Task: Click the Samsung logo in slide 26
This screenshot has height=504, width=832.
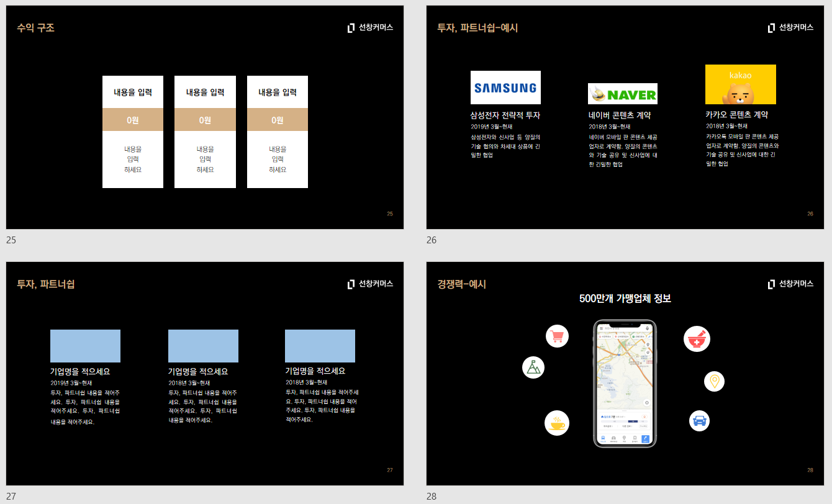Action: (x=505, y=88)
